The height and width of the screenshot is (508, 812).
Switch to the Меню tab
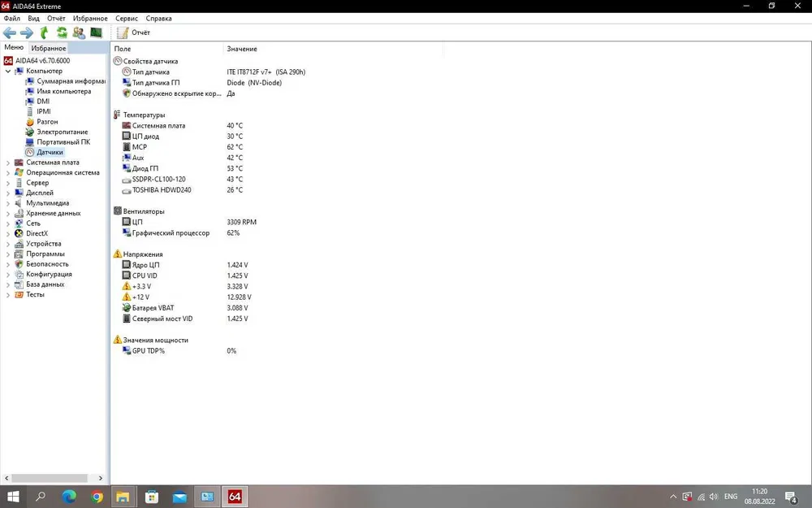pyautogui.click(x=14, y=48)
